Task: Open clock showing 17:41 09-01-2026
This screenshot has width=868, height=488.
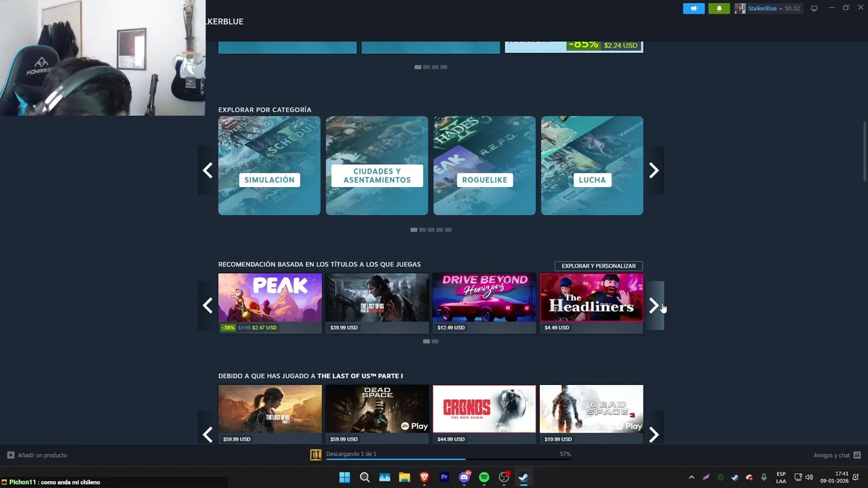Action: 834,477
